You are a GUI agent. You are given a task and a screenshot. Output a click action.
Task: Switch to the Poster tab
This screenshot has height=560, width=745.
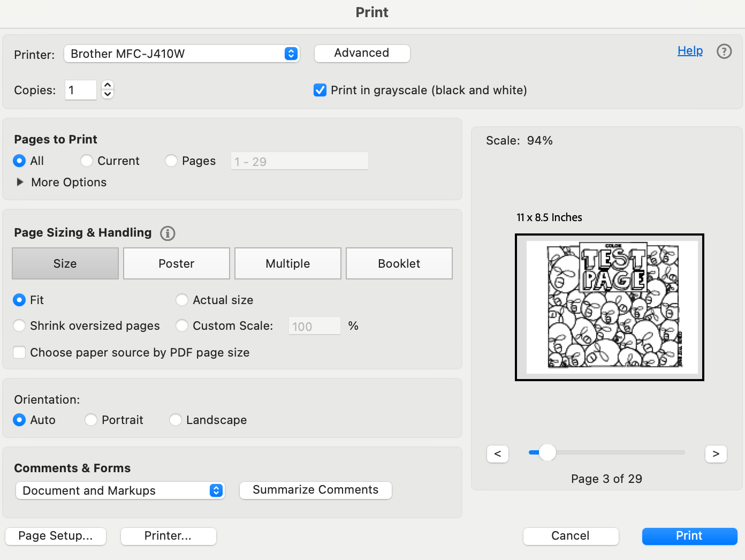point(176,263)
